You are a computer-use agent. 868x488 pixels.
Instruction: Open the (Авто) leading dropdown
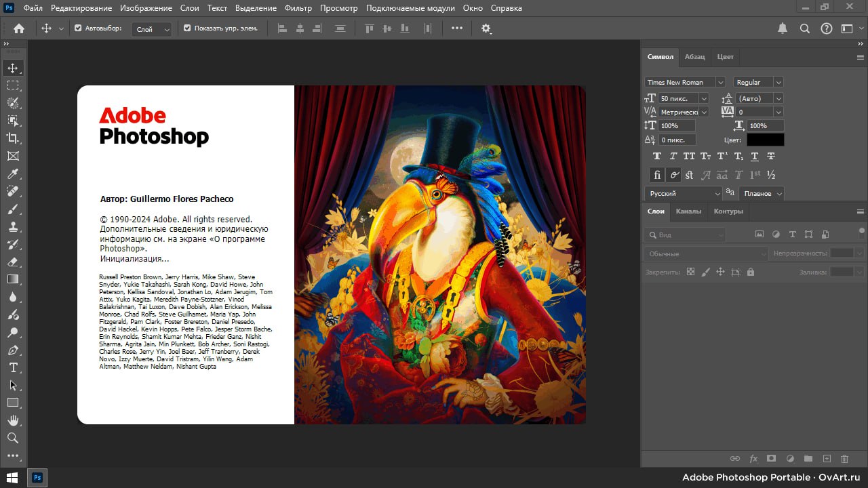click(759, 98)
